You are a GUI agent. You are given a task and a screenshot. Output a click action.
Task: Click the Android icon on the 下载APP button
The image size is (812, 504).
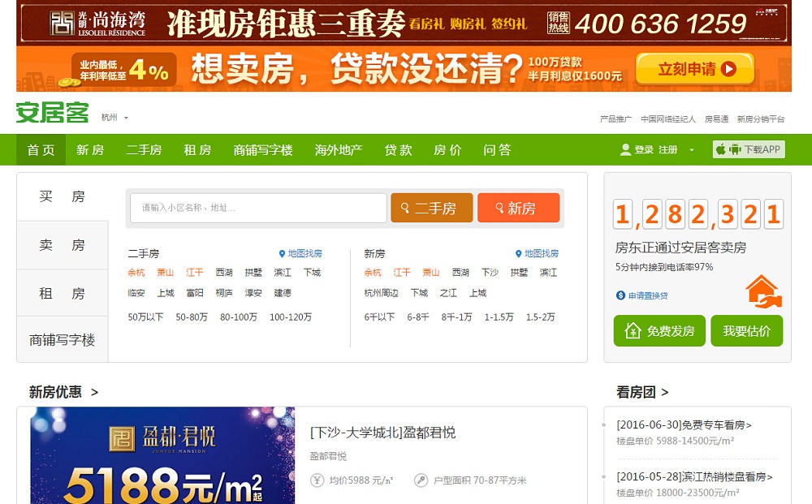(x=735, y=149)
